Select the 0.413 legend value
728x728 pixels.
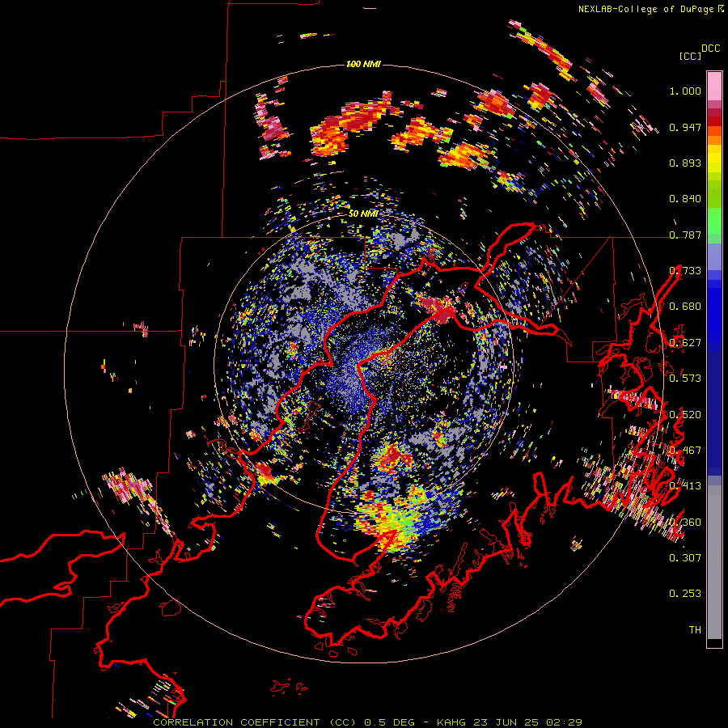(x=685, y=486)
